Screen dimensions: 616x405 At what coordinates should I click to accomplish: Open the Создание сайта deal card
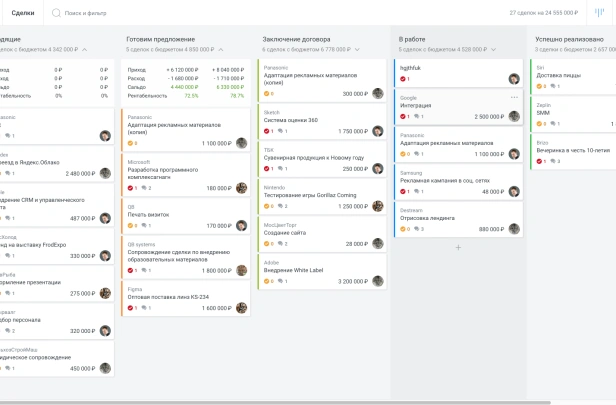click(322, 235)
